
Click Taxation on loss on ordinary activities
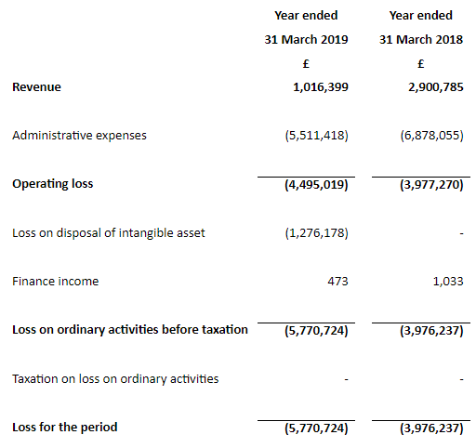(x=115, y=379)
